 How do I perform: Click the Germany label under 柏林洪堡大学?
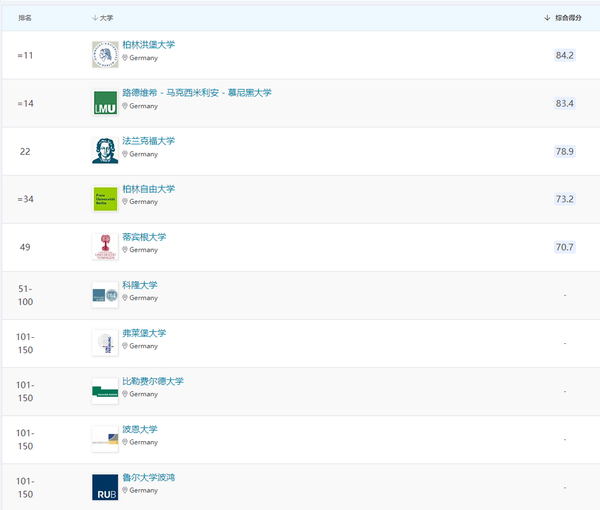(x=143, y=58)
